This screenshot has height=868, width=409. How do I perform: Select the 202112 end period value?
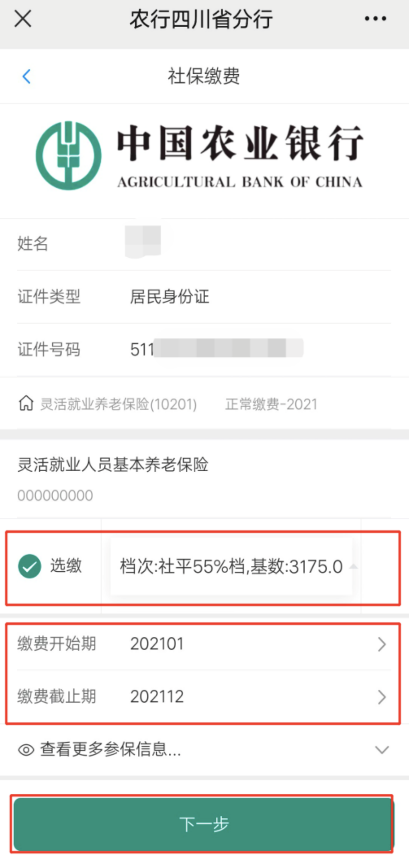[157, 697]
